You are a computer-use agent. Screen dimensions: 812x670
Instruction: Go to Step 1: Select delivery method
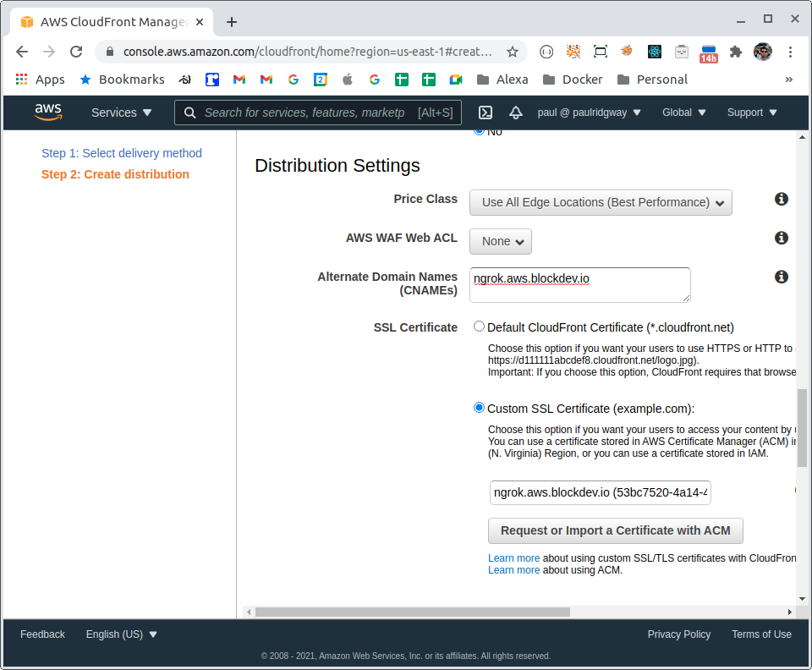coord(122,153)
